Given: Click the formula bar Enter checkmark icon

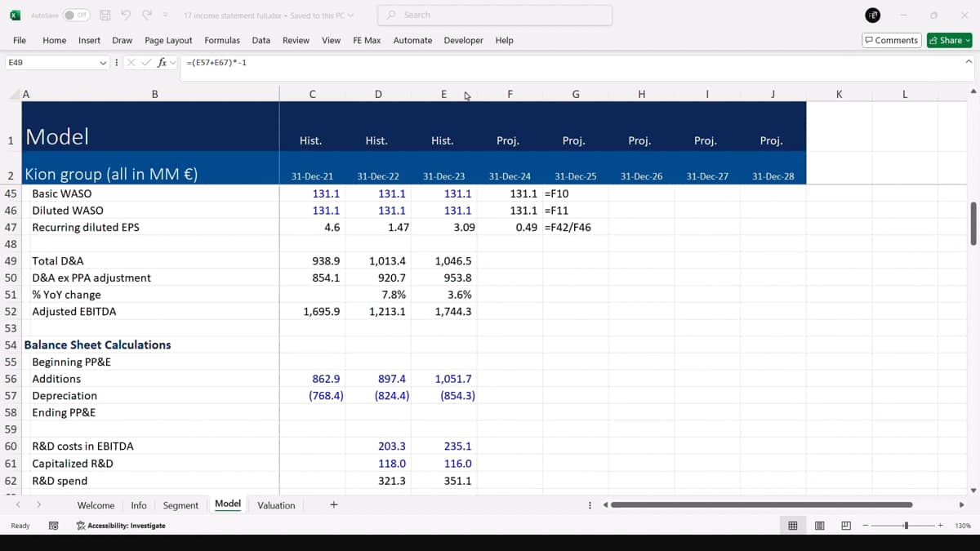Looking at the screenshot, I should [x=147, y=62].
